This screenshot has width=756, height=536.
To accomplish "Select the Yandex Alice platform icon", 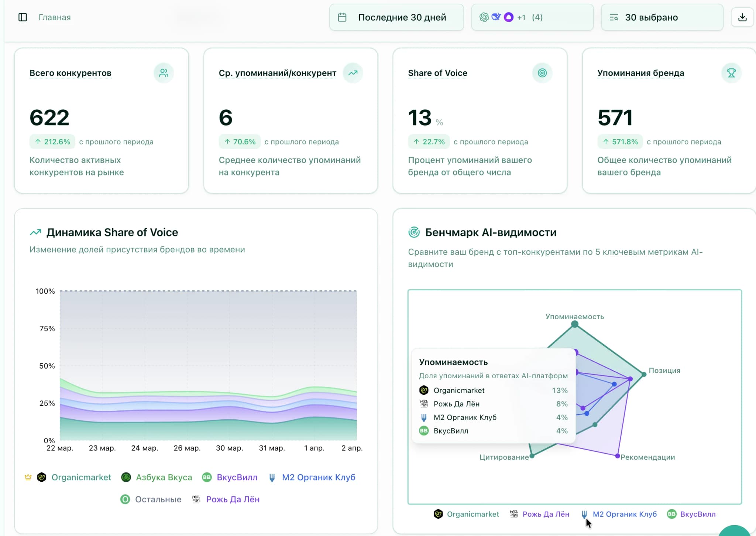I will [x=509, y=17].
